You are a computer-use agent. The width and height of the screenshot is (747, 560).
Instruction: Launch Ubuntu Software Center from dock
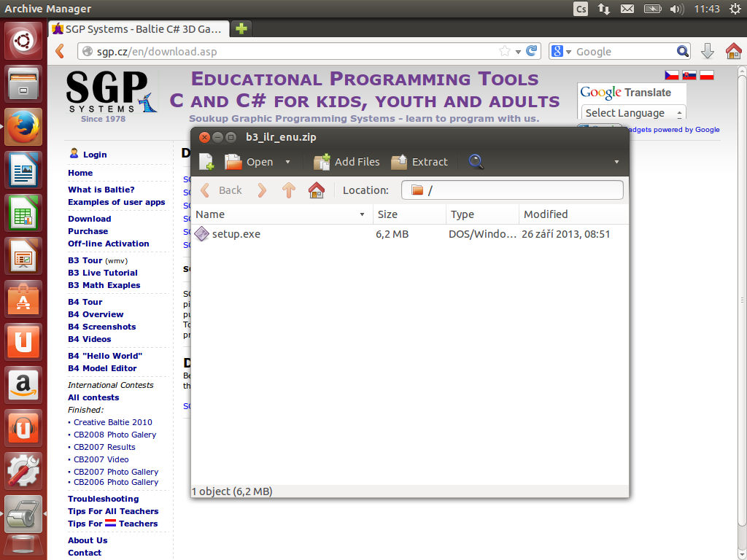[x=23, y=299]
